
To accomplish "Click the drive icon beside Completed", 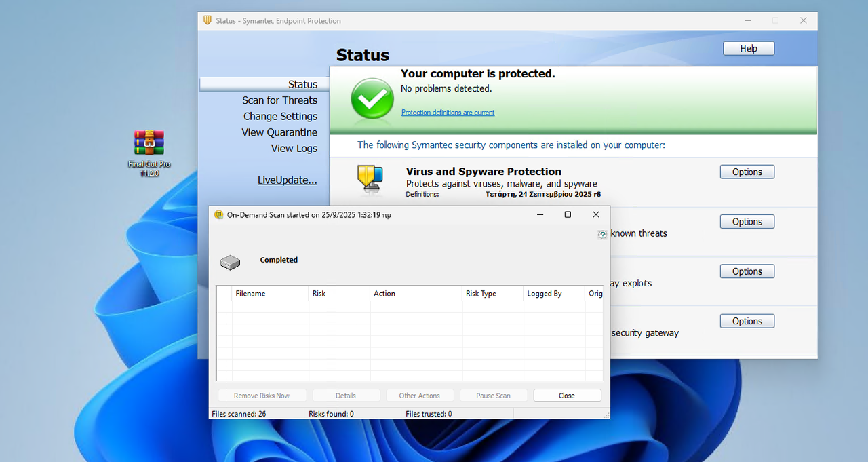I will coord(230,262).
